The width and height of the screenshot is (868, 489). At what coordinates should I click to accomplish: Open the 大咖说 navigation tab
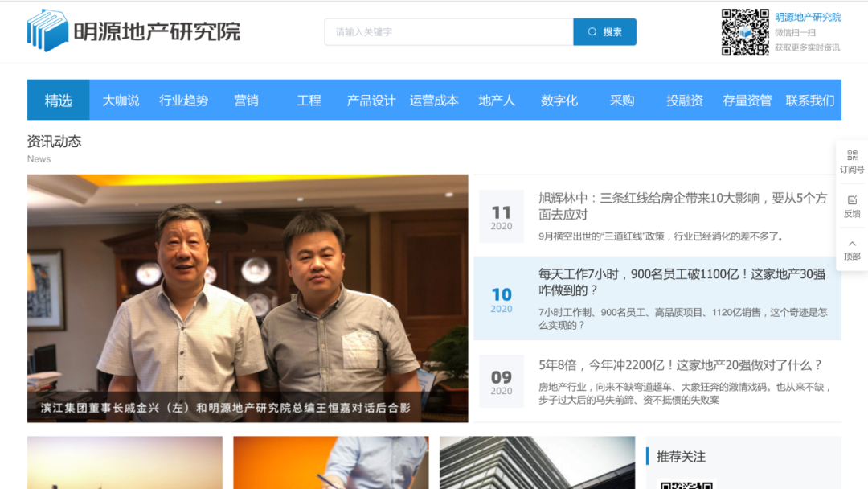[x=121, y=101]
